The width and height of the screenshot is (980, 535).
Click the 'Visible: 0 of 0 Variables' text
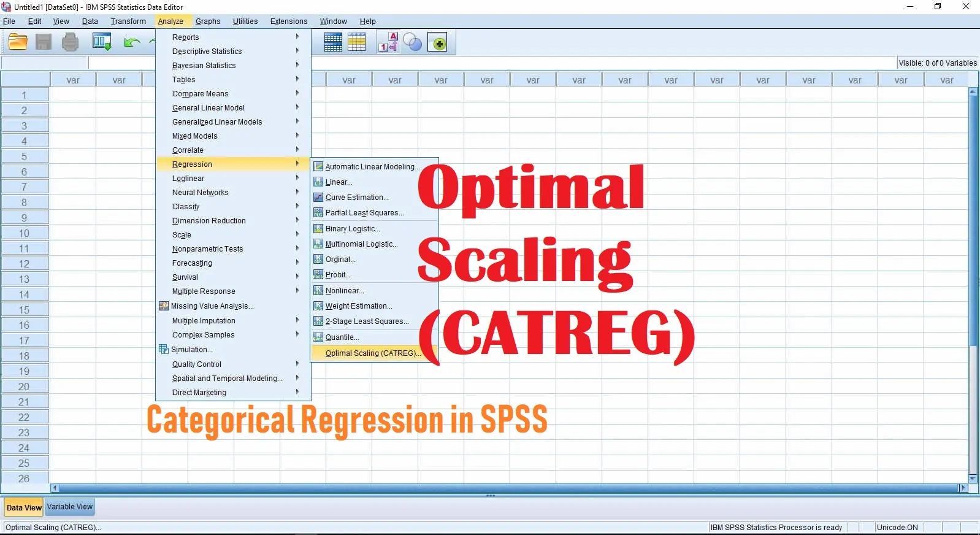938,63
